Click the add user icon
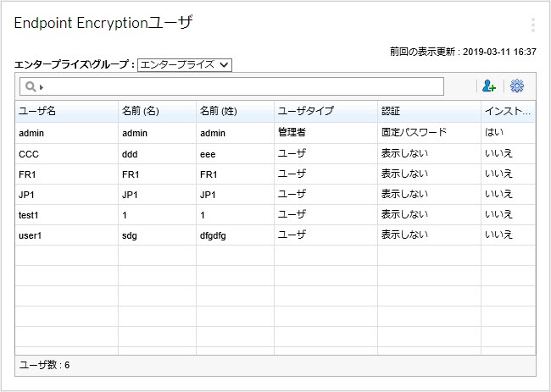 coord(488,86)
